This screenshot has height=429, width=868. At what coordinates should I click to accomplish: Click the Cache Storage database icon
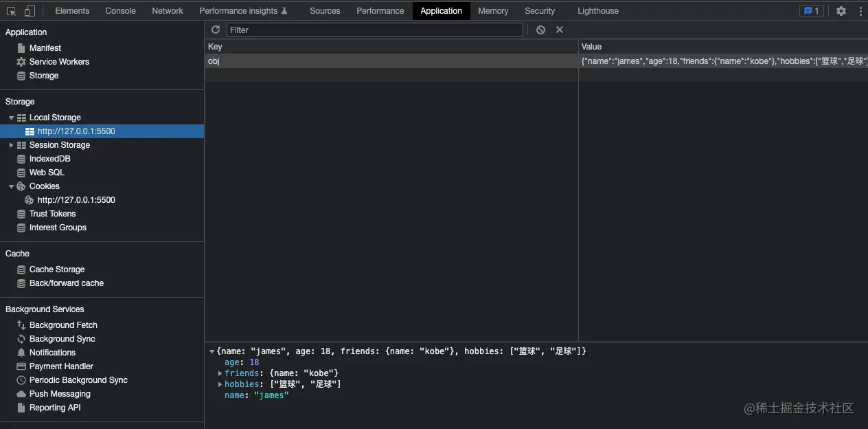tap(21, 269)
